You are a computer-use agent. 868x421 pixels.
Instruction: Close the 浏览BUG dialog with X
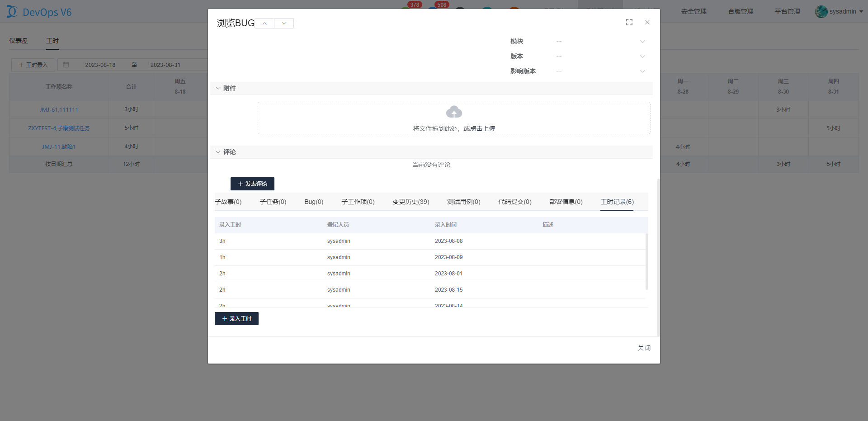[x=647, y=22]
